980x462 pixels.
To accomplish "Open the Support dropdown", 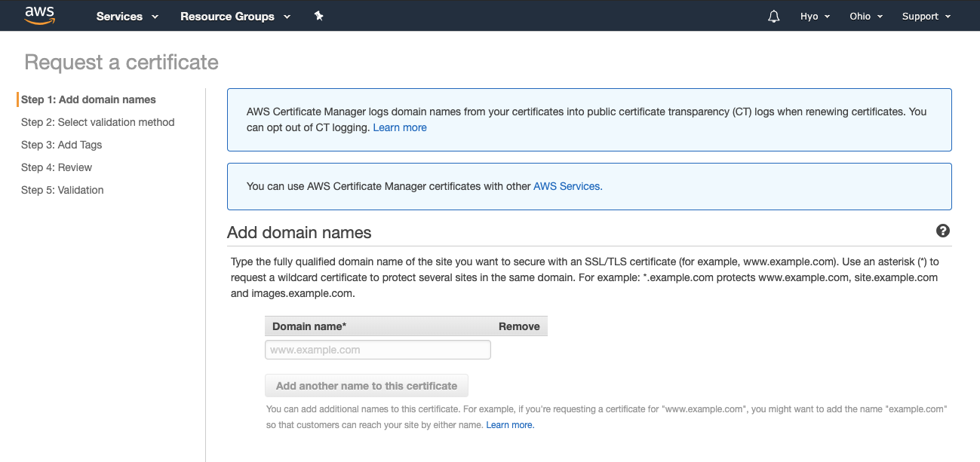I will pyautogui.click(x=925, y=16).
